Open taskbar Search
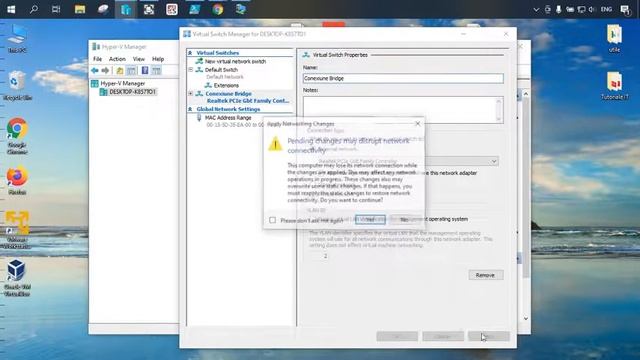The width and height of the screenshot is (640, 360). tap(34, 9)
